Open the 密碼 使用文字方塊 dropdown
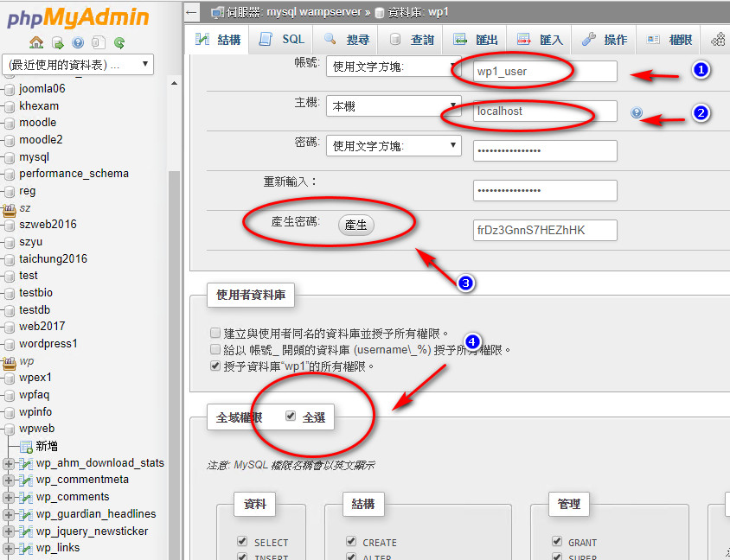 pos(394,145)
